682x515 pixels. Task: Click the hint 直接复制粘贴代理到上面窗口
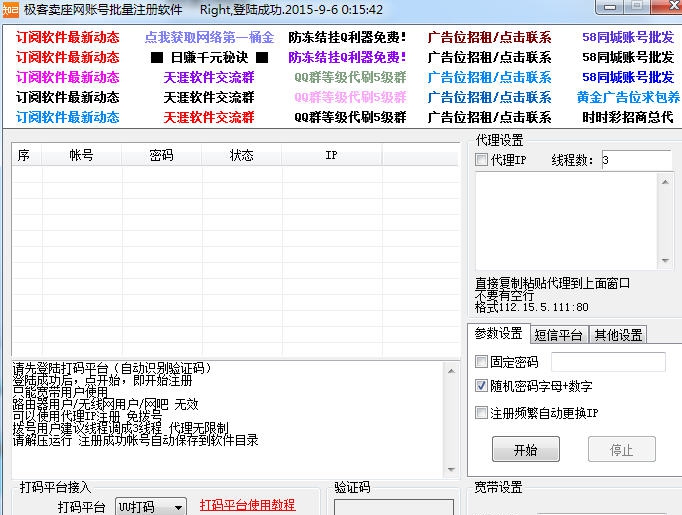[x=552, y=284]
